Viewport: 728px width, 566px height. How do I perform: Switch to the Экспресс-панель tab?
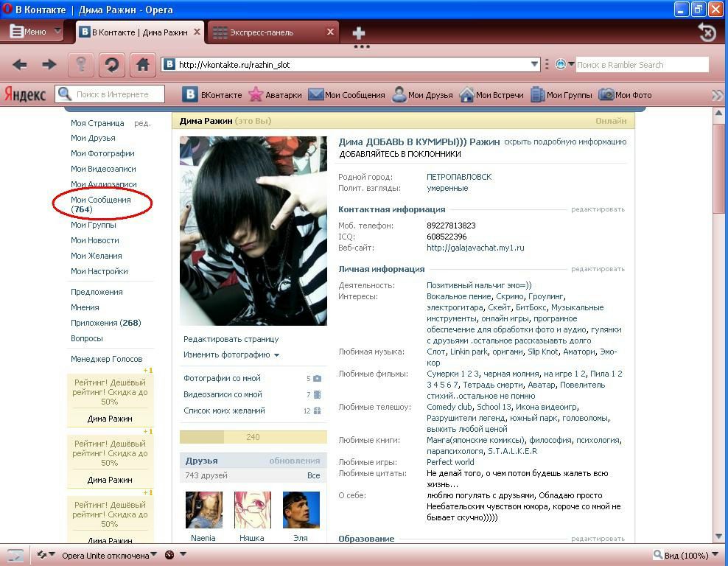pos(273,32)
